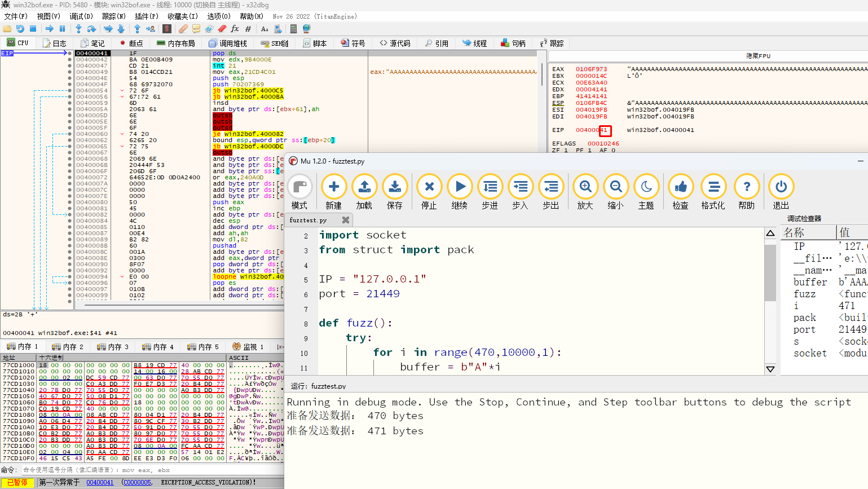Run the program with blue arrow icon

pyautogui.click(x=50, y=28)
